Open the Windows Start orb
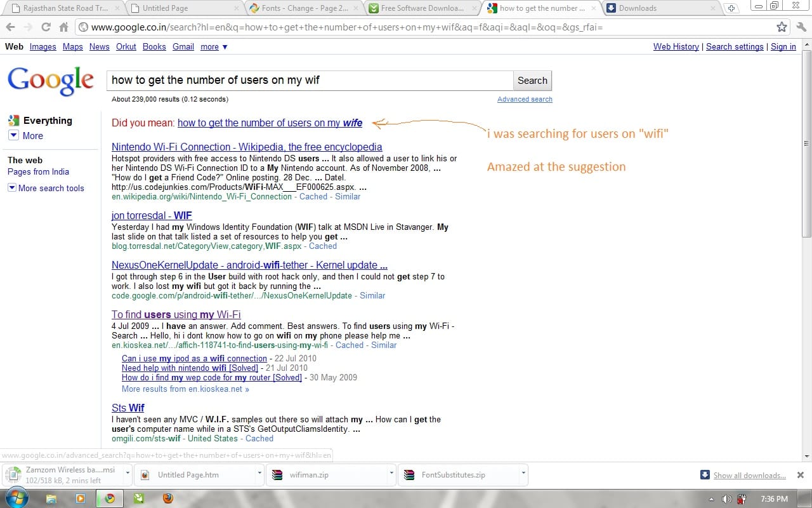Viewport: 812px width, 508px height. click(x=17, y=498)
